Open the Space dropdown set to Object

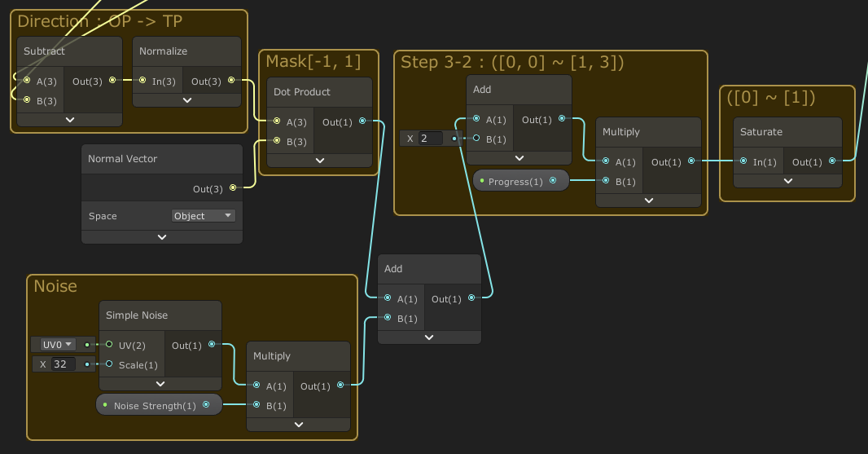(x=204, y=216)
